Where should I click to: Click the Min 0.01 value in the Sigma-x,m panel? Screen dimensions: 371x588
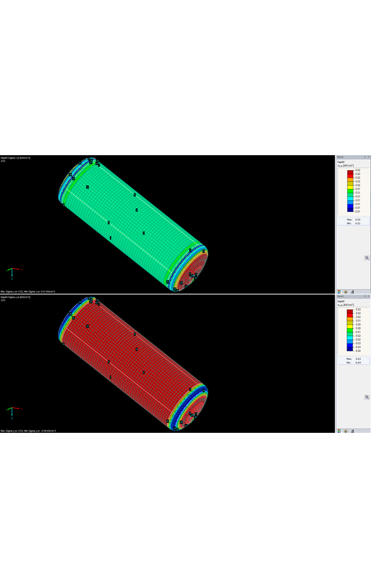coord(357,223)
